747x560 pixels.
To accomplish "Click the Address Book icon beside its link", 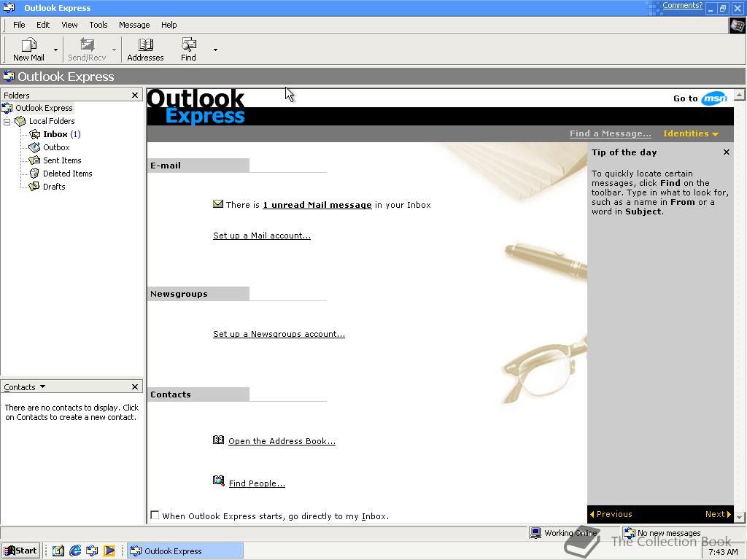I will click(218, 440).
